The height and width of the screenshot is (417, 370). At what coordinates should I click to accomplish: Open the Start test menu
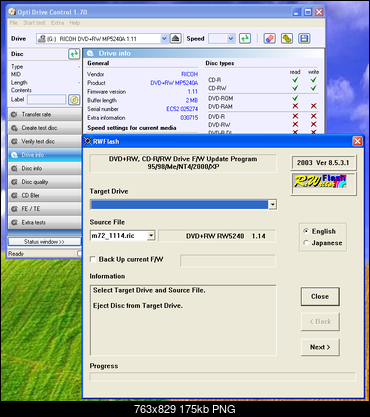(34, 23)
